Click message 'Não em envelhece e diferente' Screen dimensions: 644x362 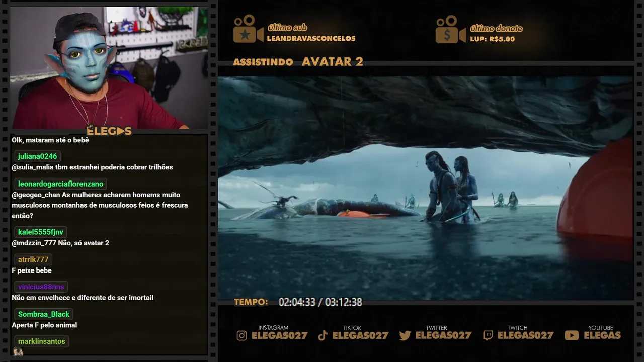pos(83,298)
